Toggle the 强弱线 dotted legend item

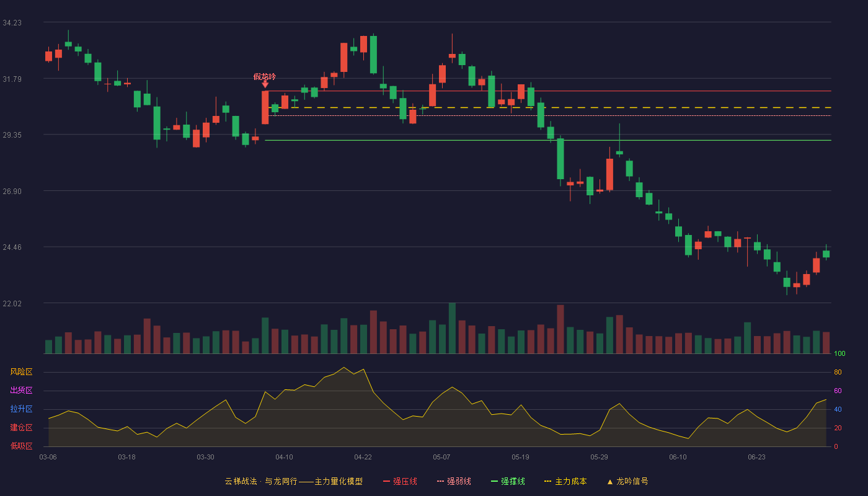pos(454,481)
